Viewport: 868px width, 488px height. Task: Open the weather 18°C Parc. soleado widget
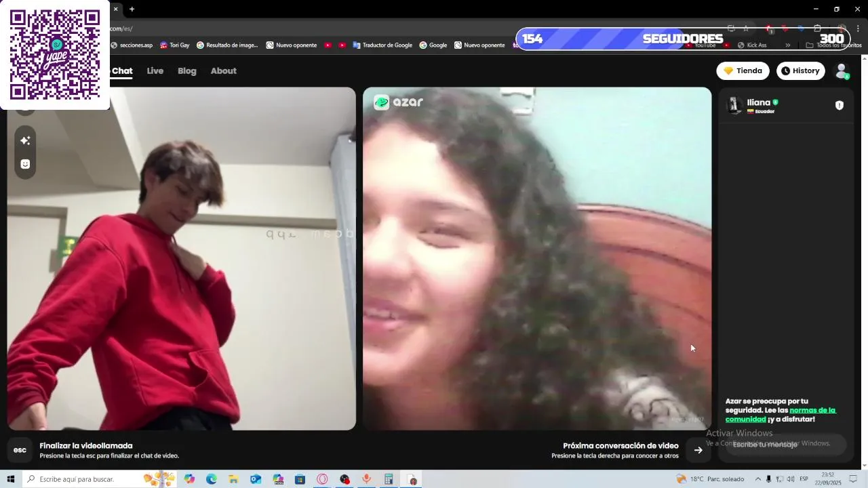click(710, 479)
